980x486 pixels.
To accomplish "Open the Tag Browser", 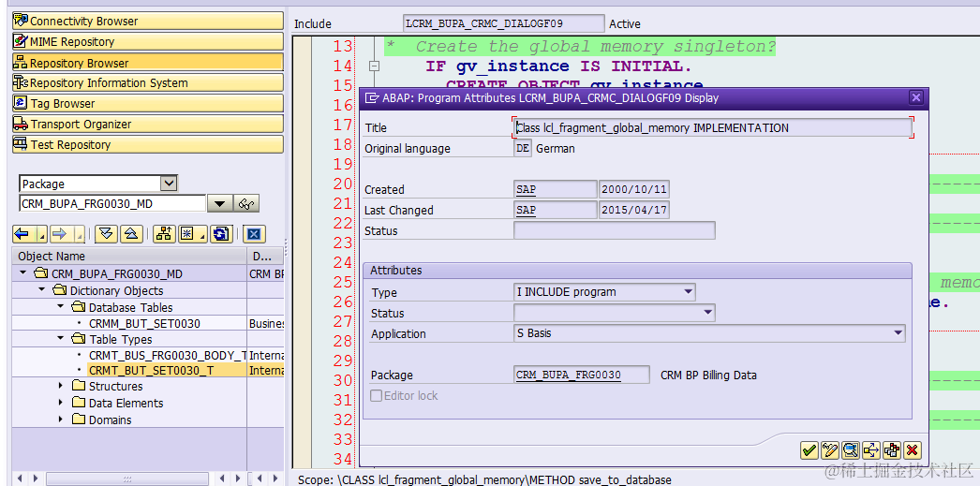I will [x=147, y=103].
